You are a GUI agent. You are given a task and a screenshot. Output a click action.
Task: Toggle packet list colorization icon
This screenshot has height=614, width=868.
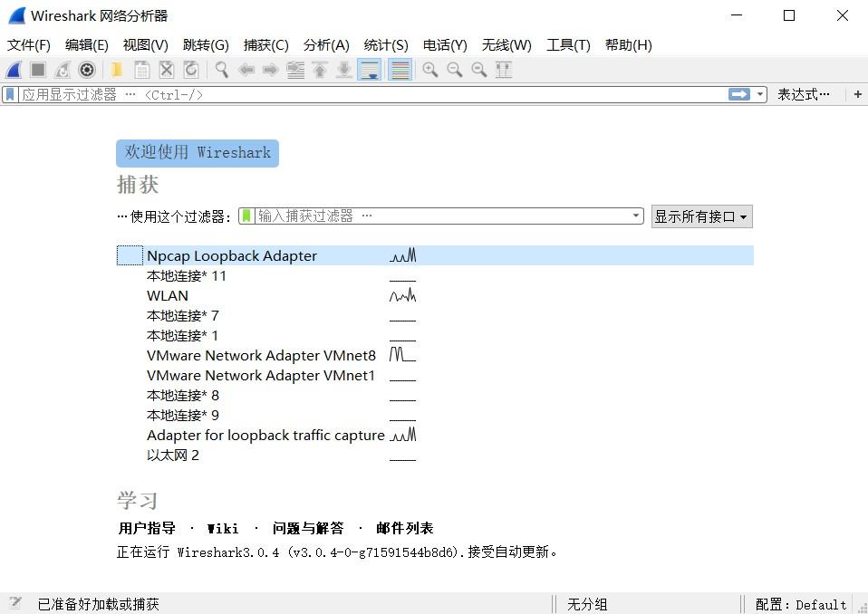[400, 70]
